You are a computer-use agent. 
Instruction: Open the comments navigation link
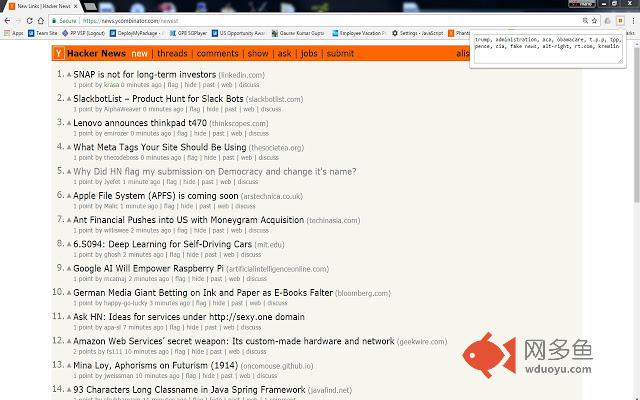(218, 53)
